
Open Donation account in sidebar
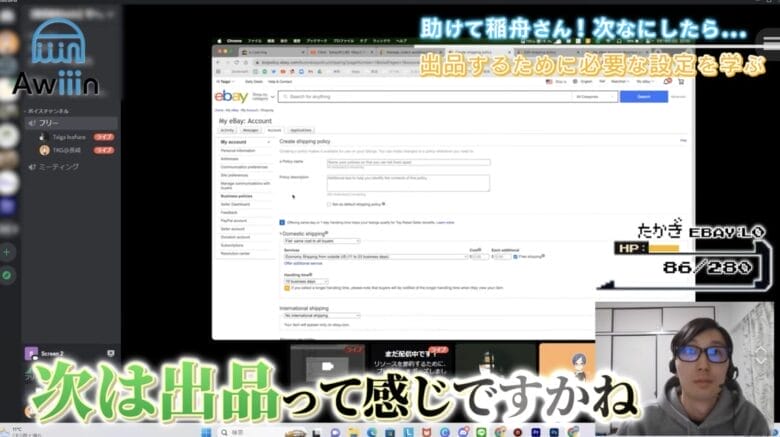pos(235,237)
